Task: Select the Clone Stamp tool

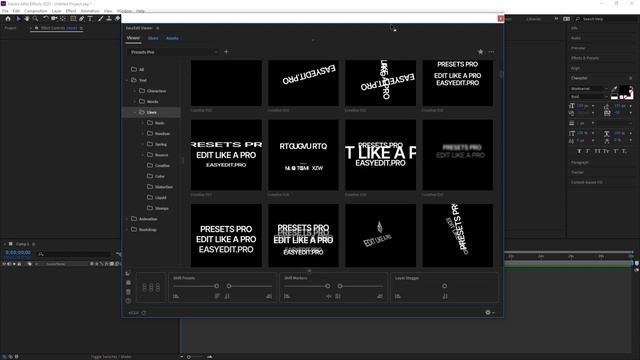Action: 109,19
